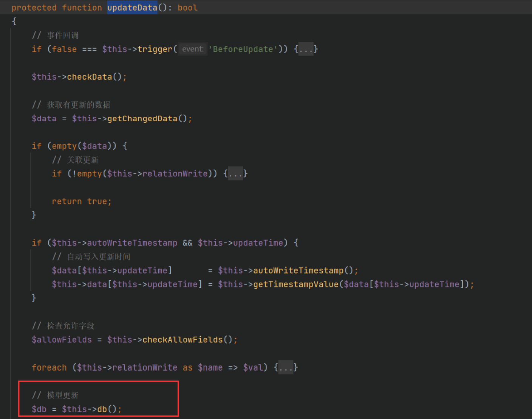Click the highlighted updateData function name
532x419 pixels.
[132, 8]
